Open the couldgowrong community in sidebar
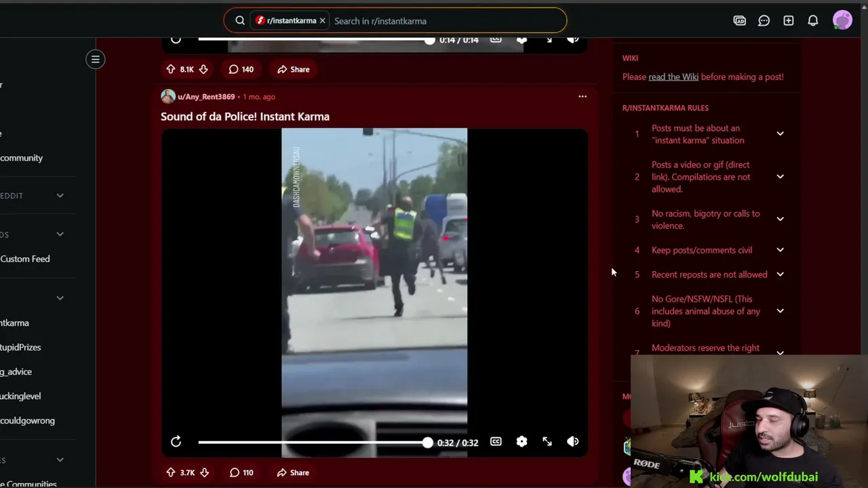868x488 pixels. click(x=27, y=421)
